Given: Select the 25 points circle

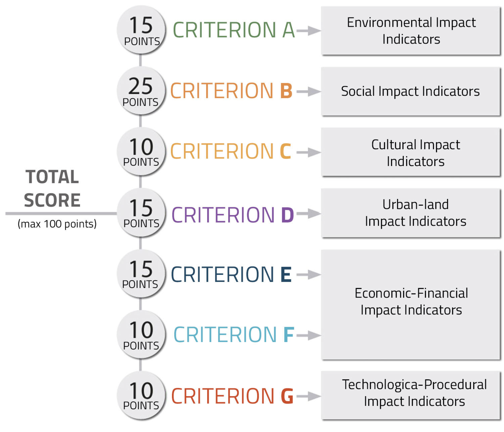Looking at the screenshot, I should click(x=141, y=91).
